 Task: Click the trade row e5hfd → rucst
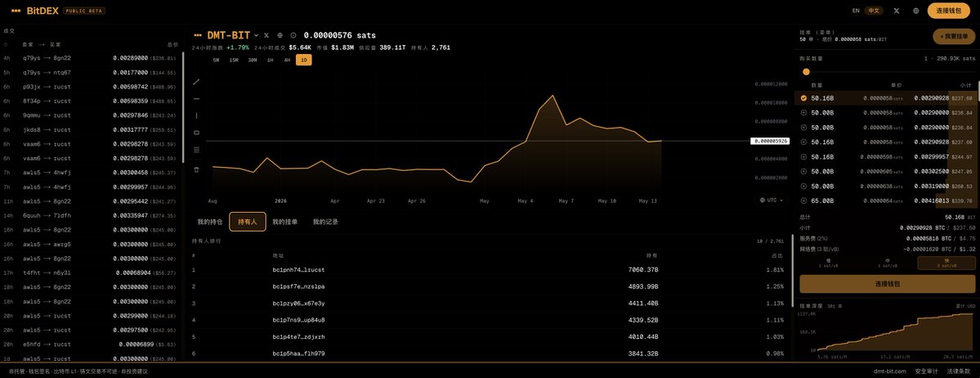click(91, 344)
